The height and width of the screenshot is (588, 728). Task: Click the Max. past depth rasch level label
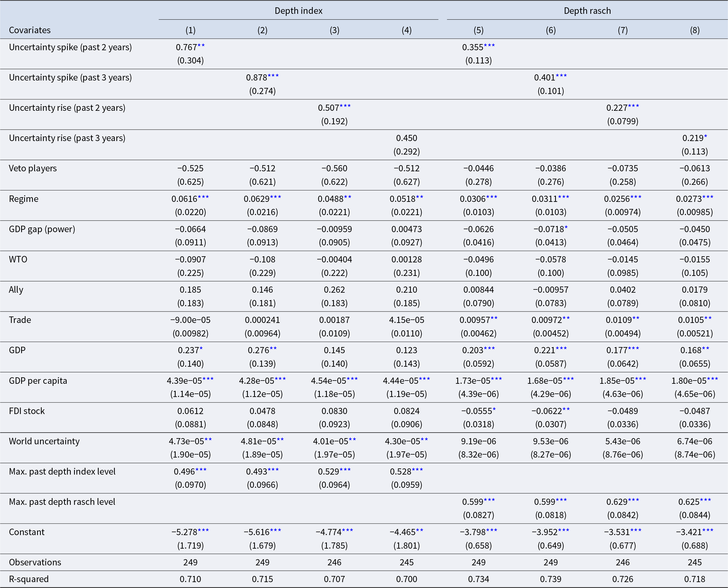coord(62,502)
